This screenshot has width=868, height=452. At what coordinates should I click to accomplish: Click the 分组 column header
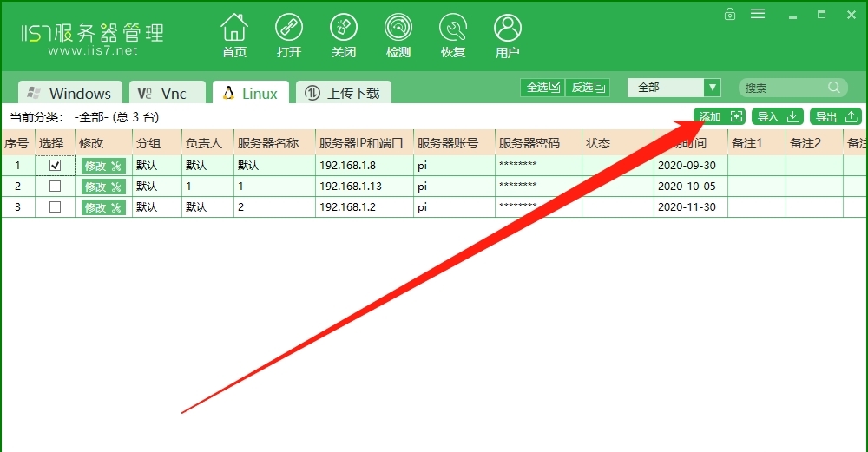[156, 143]
